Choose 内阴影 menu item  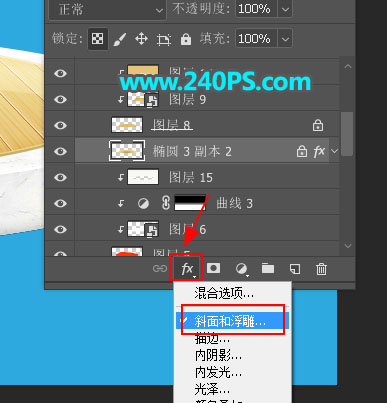click(232, 355)
